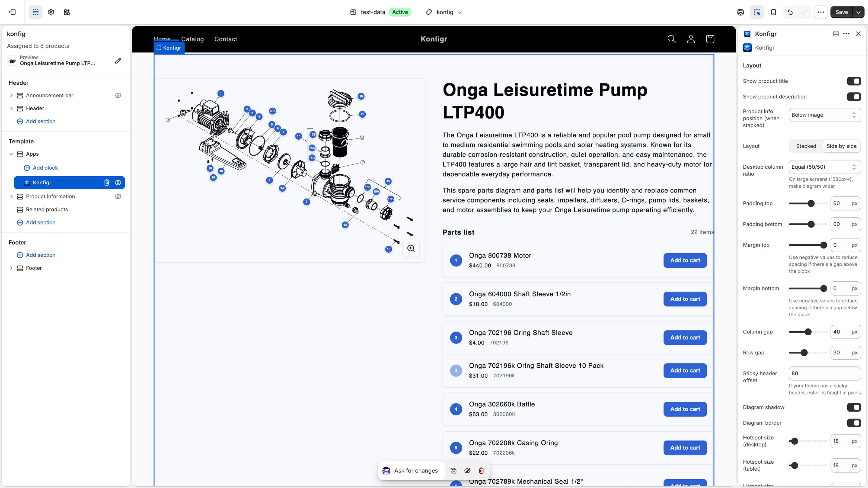Viewport: 868px width, 488px height.
Task: Select the Stacked layout option
Action: 806,146
